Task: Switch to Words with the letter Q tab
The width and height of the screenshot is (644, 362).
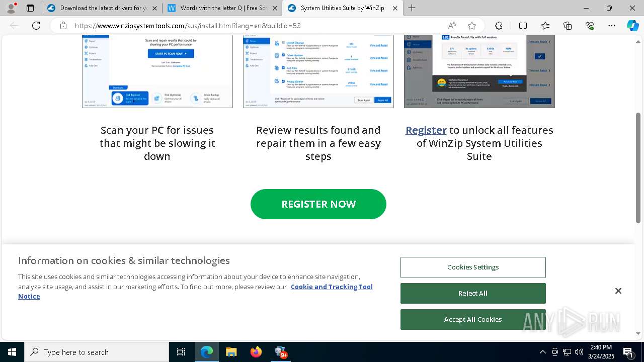Action: [222, 8]
